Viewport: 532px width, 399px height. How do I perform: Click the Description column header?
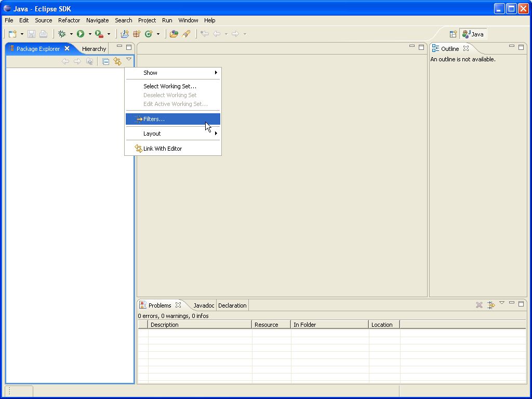tap(164, 325)
